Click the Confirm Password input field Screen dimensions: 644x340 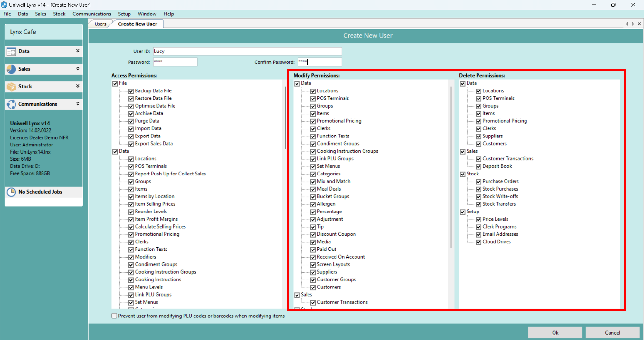[x=320, y=62]
